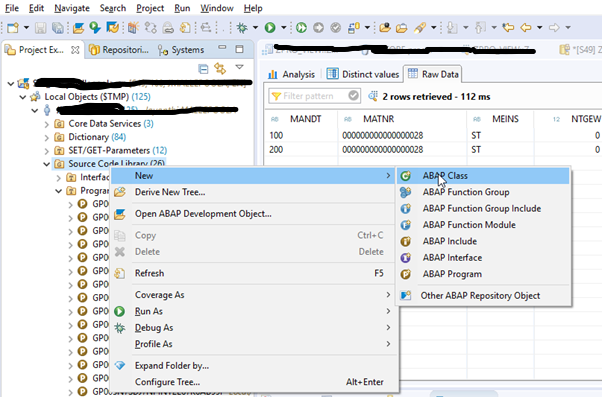Select Expand Folder by… item
The image size is (602, 397).
(254, 366)
